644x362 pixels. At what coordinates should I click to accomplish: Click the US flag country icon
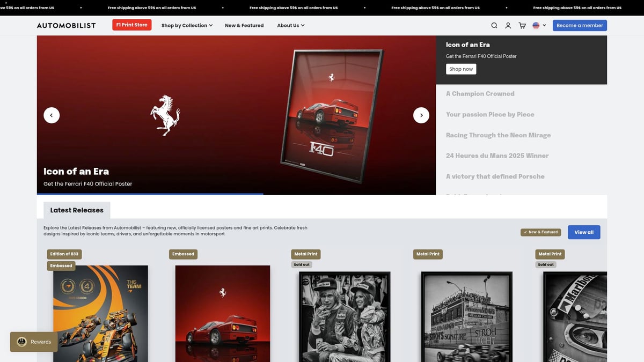point(536,25)
